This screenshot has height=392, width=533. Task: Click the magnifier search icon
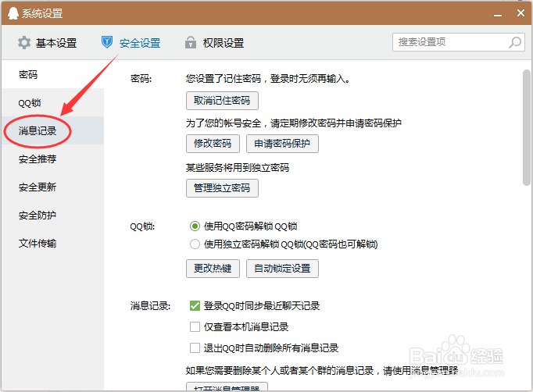tap(515, 42)
